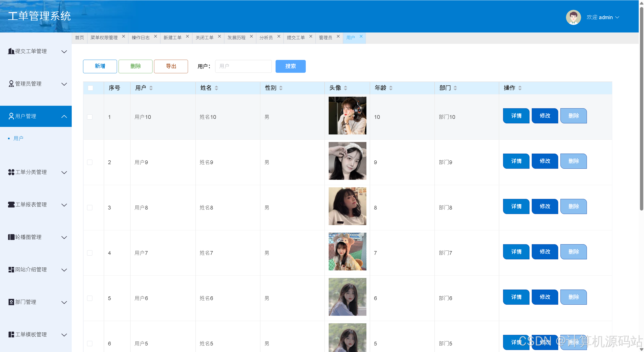Click the 工单分类管理 clover icon
644x352 pixels.
(11, 172)
